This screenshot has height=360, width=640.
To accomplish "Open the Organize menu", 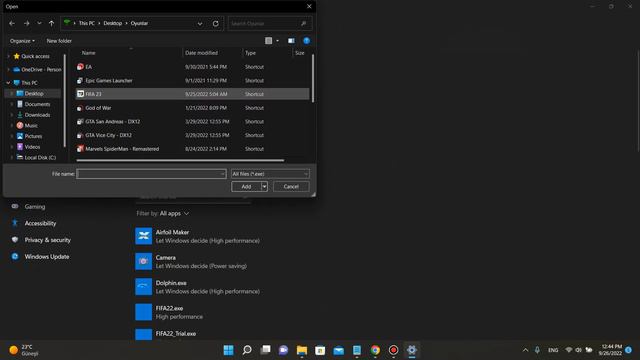I will click(22, 41).
